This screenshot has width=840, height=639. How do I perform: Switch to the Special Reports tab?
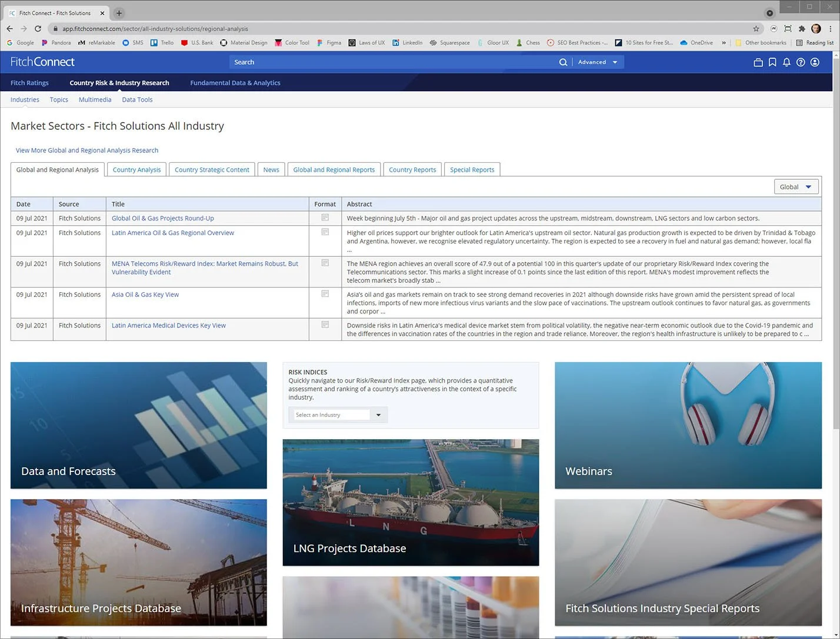(472, 169)
